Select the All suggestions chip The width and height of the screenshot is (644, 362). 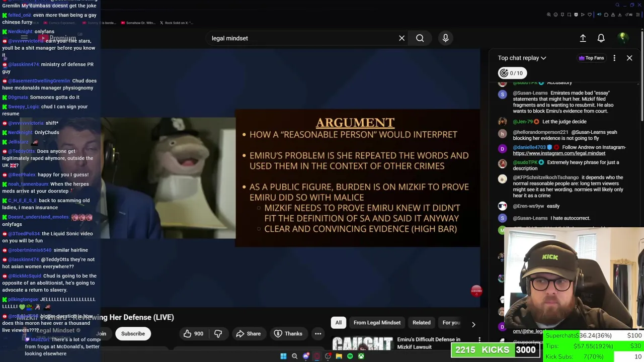339,323
